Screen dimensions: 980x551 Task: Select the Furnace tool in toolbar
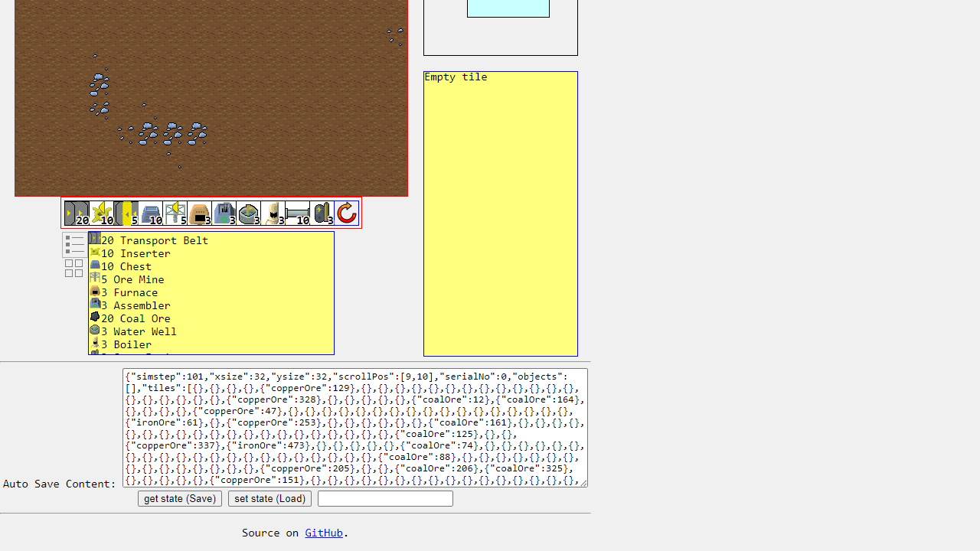point(199,213)
